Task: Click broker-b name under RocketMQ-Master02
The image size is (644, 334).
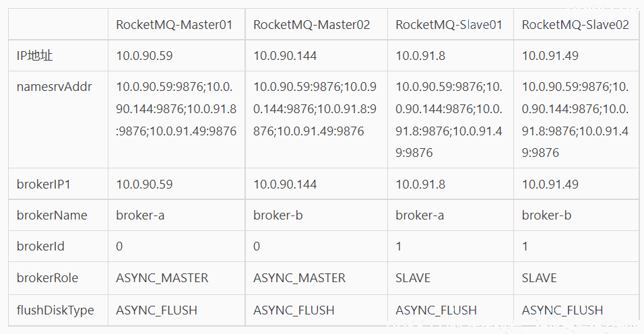Action: pos(278,215)
